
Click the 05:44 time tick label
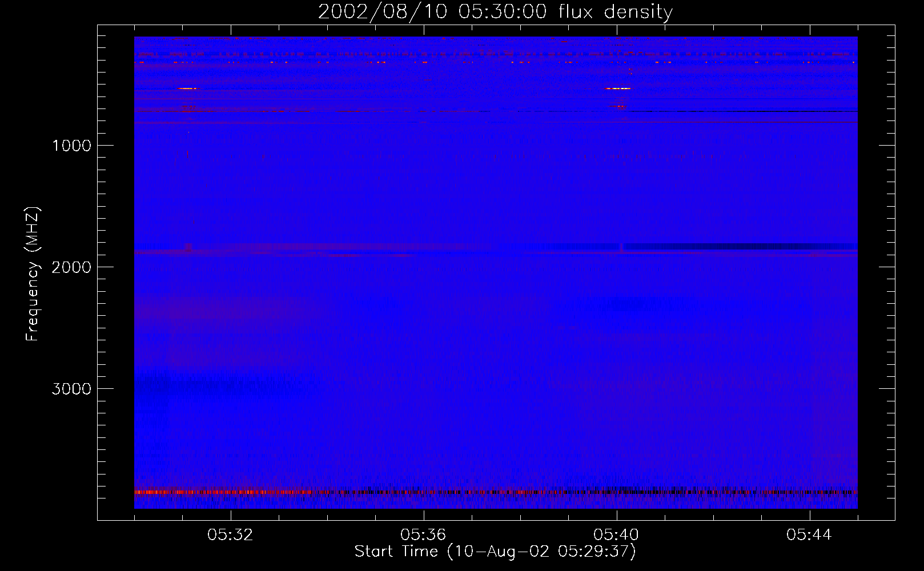(809, 535)
